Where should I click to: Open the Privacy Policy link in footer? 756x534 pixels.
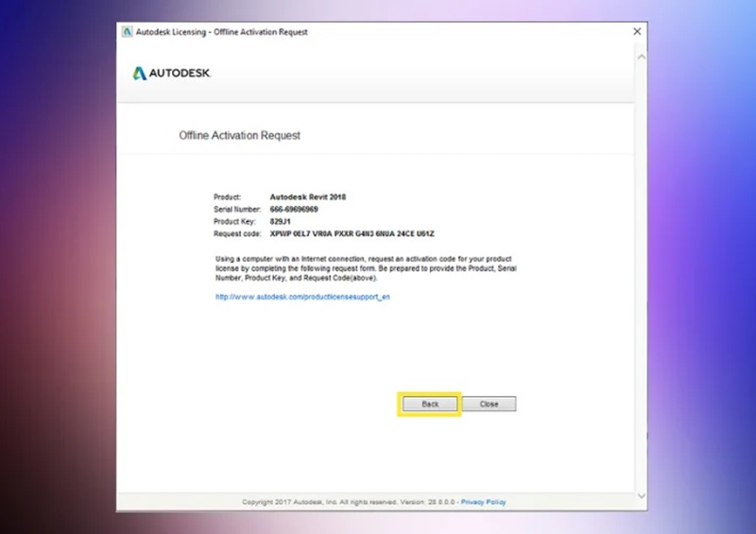483,502
